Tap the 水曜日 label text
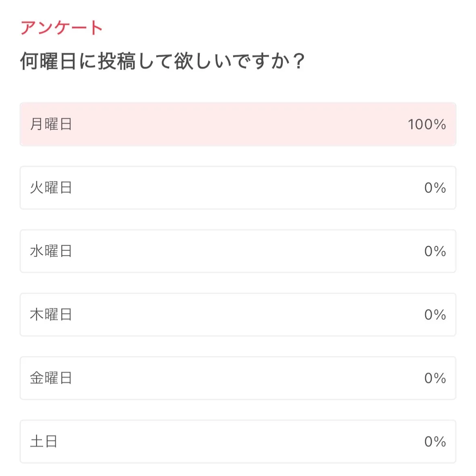The width and height of the screenshot is (476, 476). click(51, 251)
